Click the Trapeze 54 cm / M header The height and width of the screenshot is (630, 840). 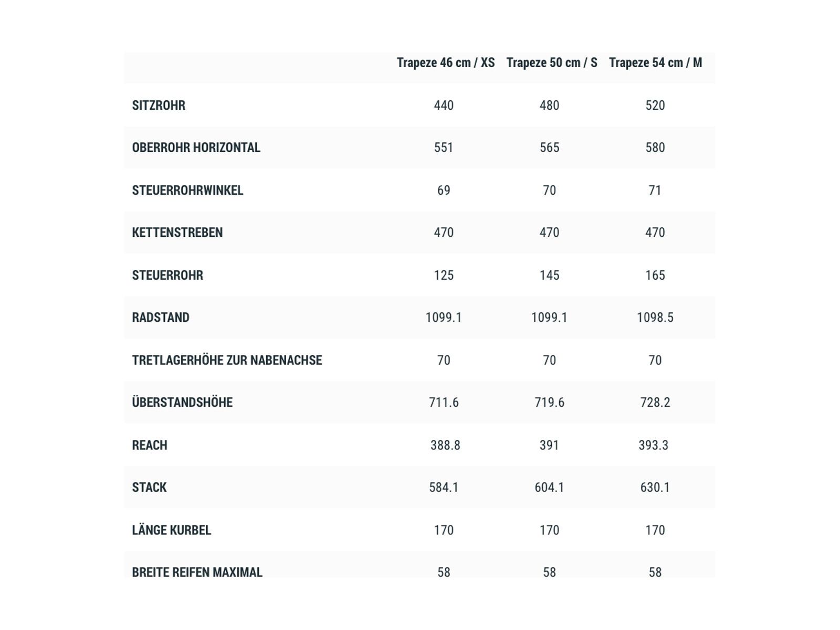(655, 63)
